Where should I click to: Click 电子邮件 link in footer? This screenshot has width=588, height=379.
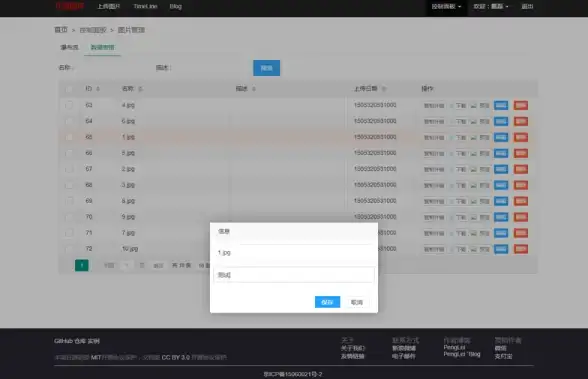point(404,356)
